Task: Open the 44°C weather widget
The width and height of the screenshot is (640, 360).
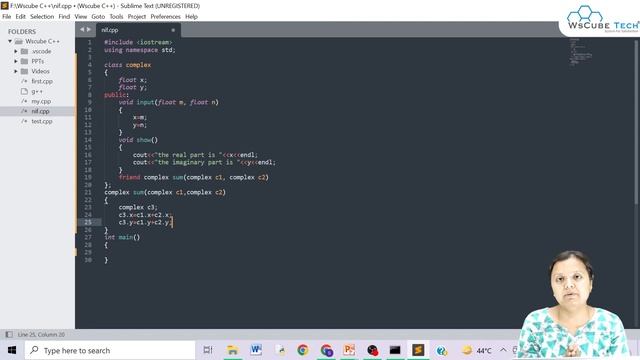Action: point(476,350)
